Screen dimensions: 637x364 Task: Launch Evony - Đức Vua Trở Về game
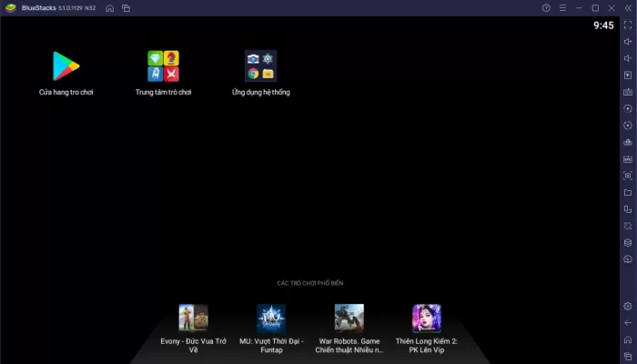(193, 318)
